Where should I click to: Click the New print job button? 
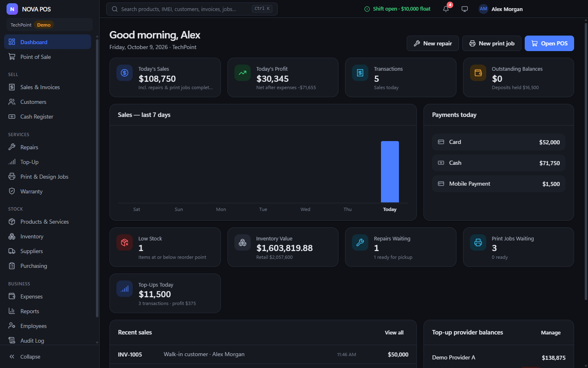pos(492,43)
